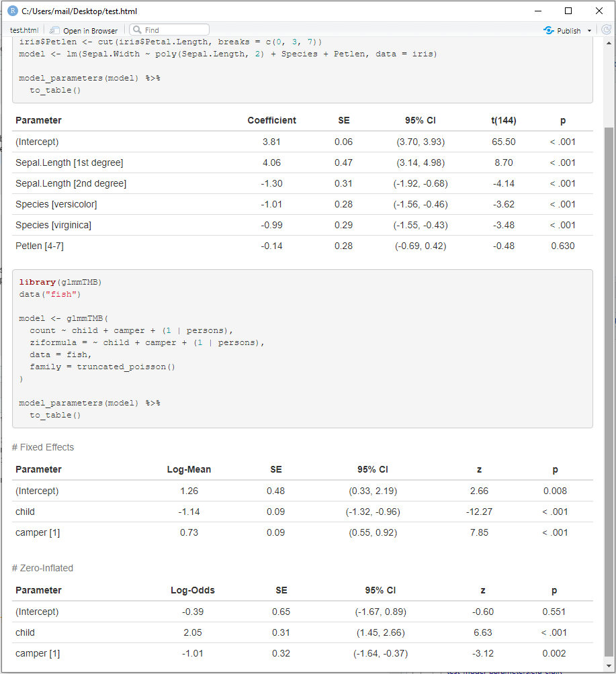The width and height of the screenshot is (616, 674).
Task: Click the (Intercept) row in Fixed Effects table
Action: 36,491
